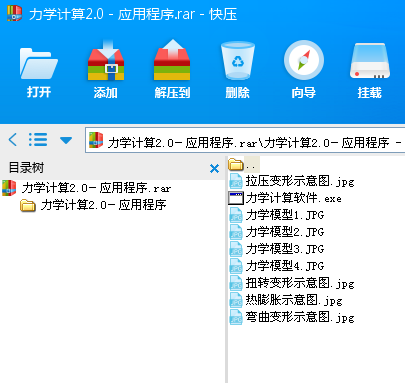Close the 目录树 panel with the X
Viewport: 405px width, 383px height.
pos(214,169)
